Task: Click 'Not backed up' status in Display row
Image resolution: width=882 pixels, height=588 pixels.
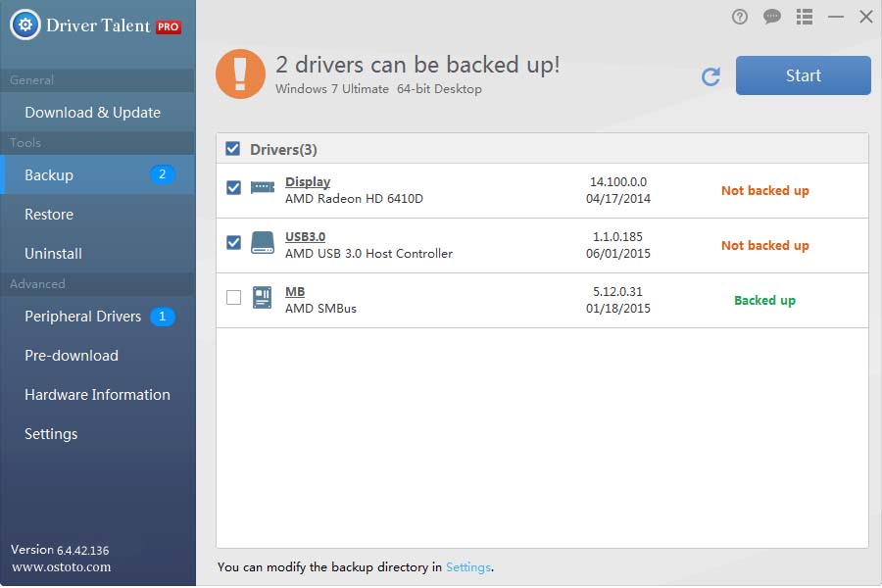Action: [x=765, y=191]
